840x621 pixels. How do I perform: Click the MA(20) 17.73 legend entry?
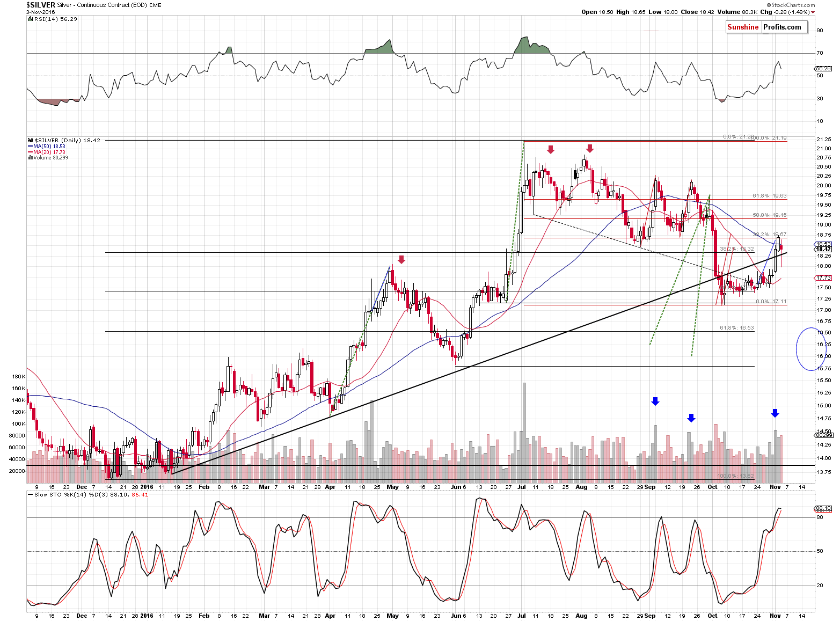(46, 152)
